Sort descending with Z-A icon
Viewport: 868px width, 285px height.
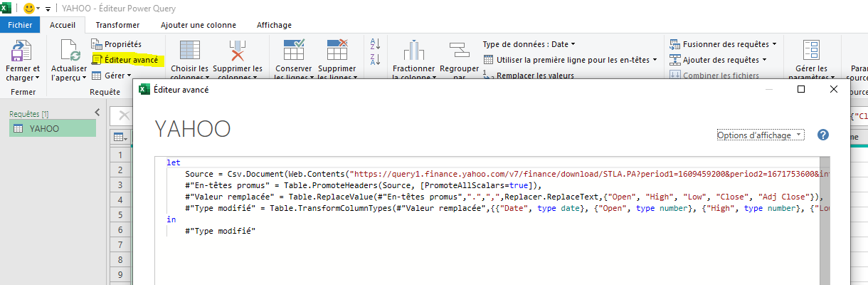click(x=376, y=60)
